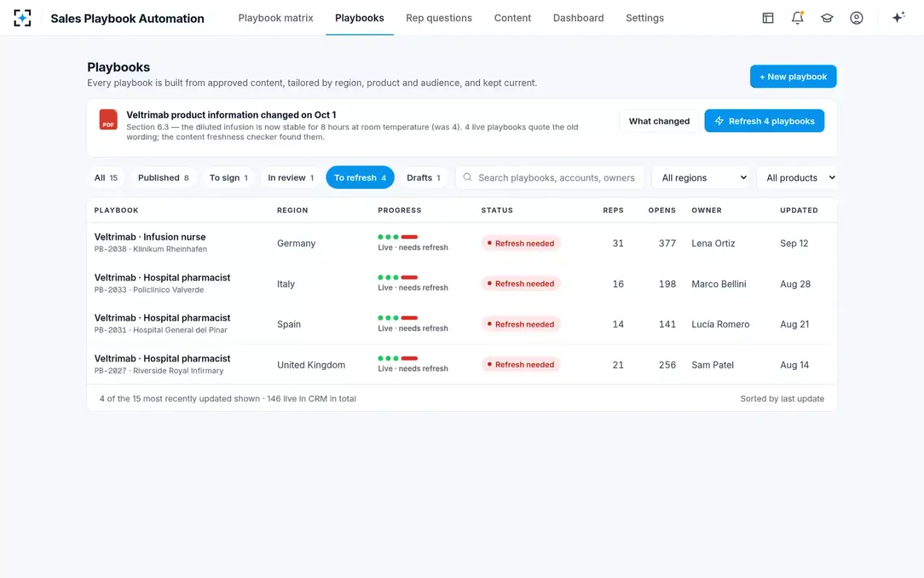
Task: Open the layout panel icon in header
Action: [x=768, y=18]
